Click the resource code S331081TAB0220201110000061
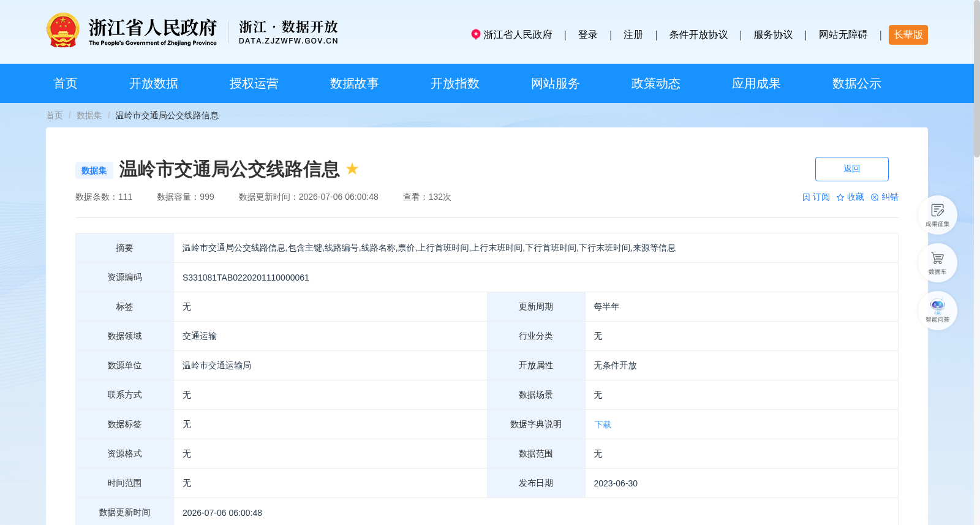 point(246,278)
